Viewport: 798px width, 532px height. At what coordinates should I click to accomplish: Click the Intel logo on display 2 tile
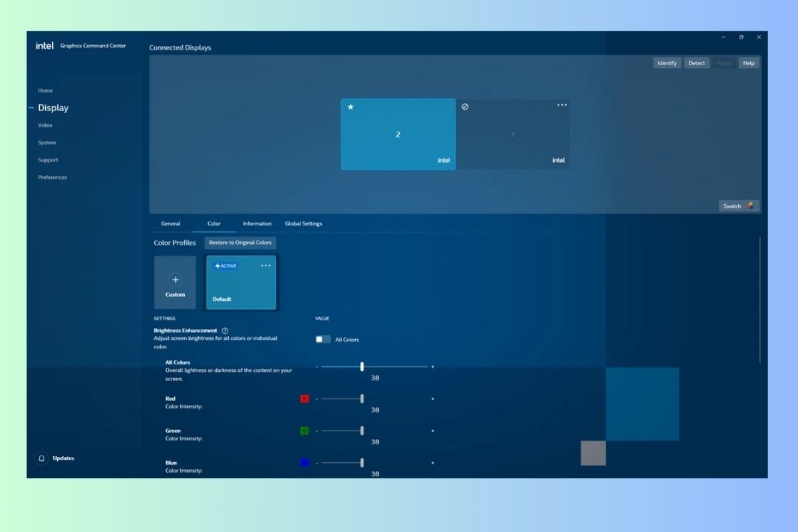point(444,160)
